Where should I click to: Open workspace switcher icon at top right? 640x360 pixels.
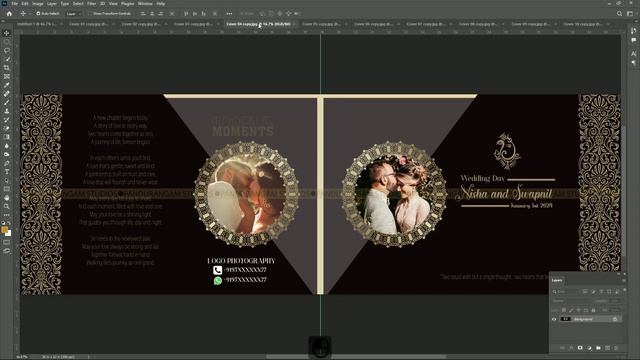[x=630, y=13]
